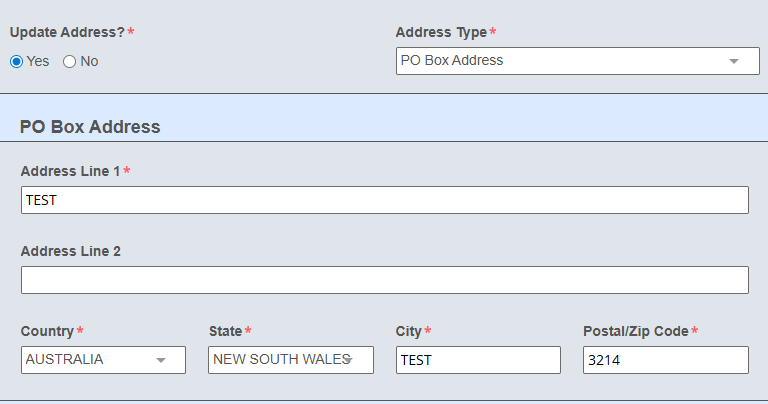The width and height of the screenshot is (768, 404).
Task: Select the Yes radio button
Action: [x=17, y=62]
